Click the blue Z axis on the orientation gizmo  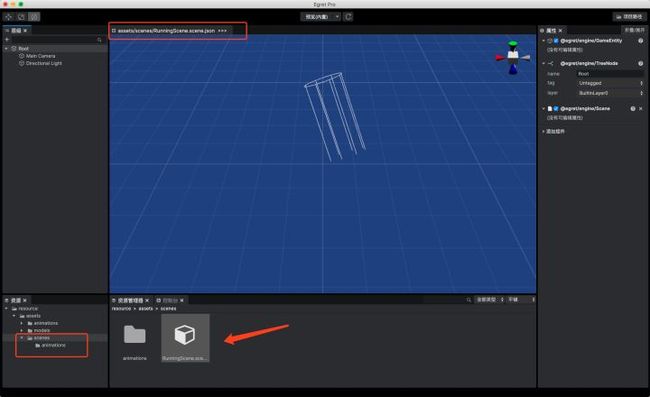pos(513,70)
